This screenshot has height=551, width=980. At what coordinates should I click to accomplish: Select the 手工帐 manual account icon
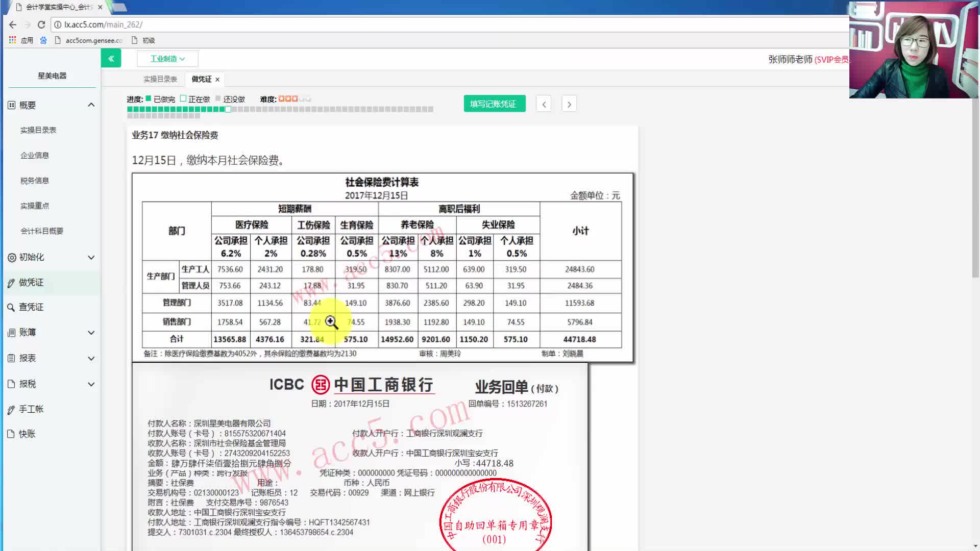coord(11,409)
